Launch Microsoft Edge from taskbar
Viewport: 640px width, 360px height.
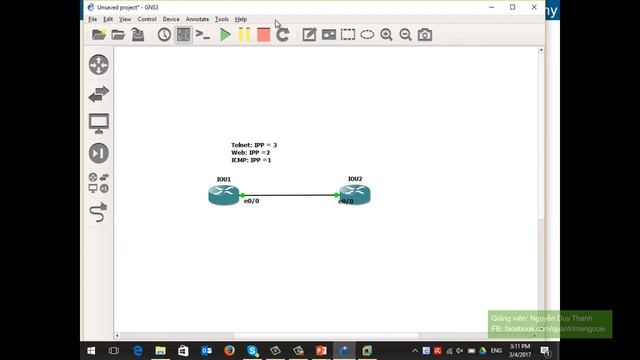click(x=138, y=351)
